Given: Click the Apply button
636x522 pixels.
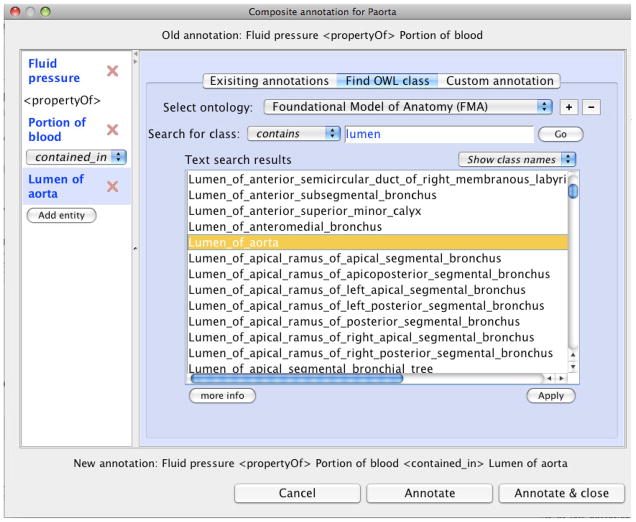Looking at the screenshot, I should pyautogui.click(x=551, y=396).
